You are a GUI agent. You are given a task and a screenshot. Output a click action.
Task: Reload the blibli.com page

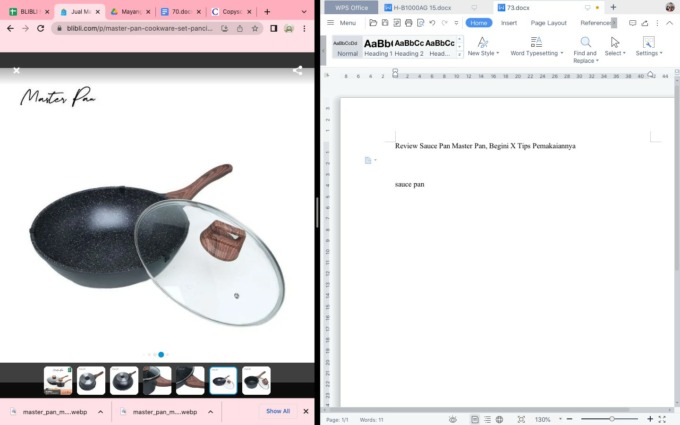click(x=40, y=28)
